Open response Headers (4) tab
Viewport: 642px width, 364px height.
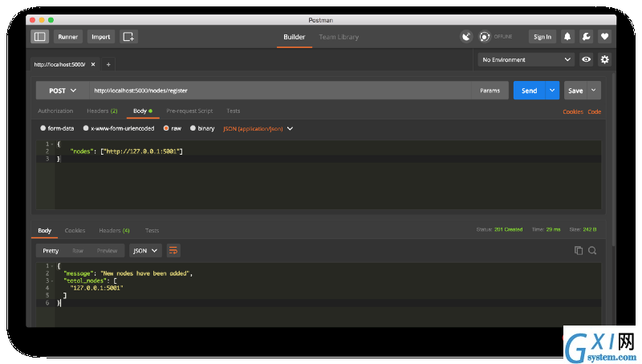click(114, 230)
